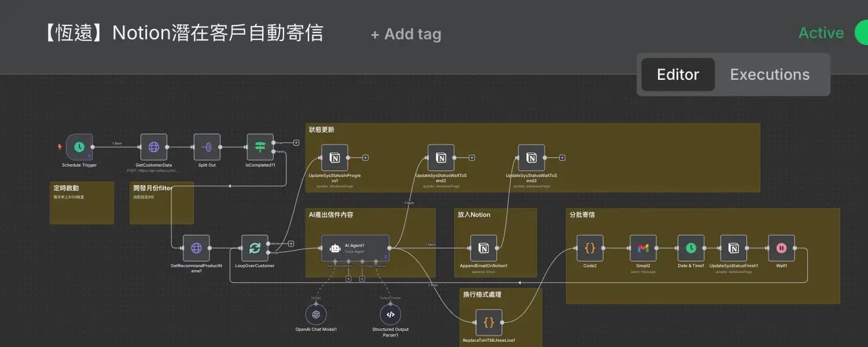Click the Structured Output Parser1 icon

pyautogui.click(x=391, y=314)
